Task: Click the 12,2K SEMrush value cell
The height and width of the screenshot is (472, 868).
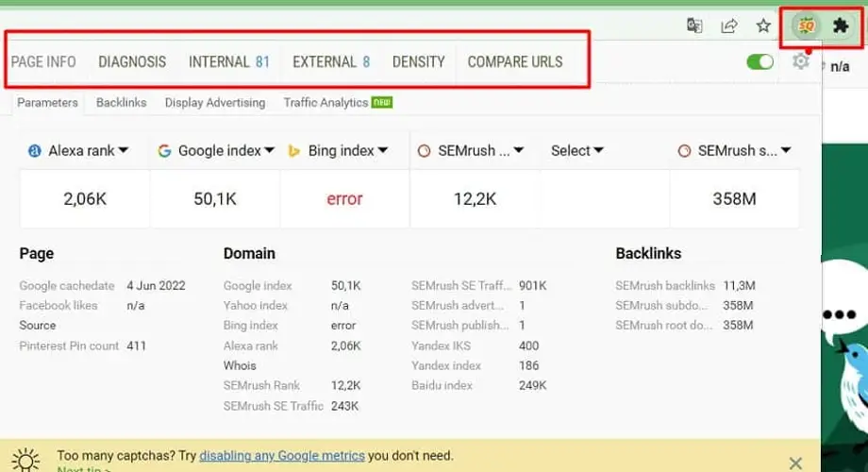Action: [475, 199]
